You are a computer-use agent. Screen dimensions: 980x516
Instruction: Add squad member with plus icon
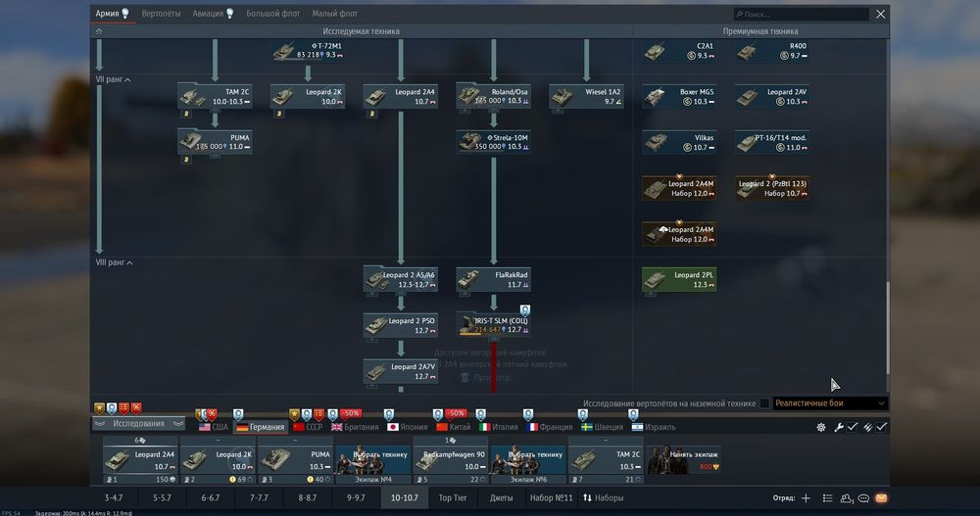[806, 497]
